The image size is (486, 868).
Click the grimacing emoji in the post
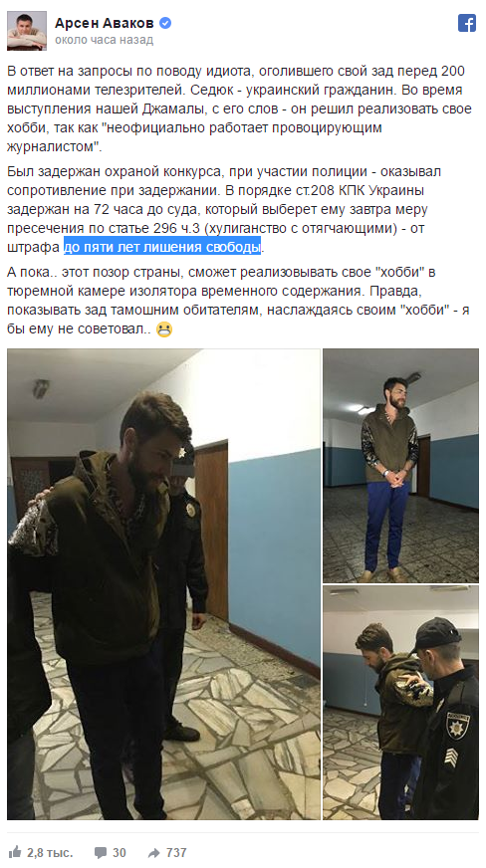click(x=164, y=329)
